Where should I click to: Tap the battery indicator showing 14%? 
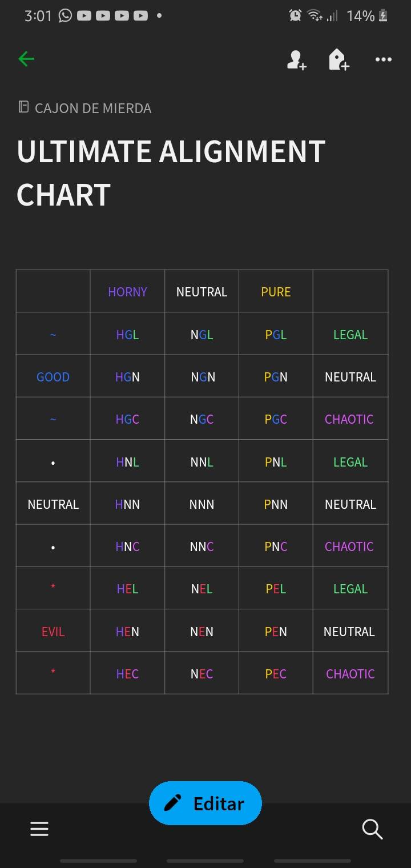[x=362, y=15]
